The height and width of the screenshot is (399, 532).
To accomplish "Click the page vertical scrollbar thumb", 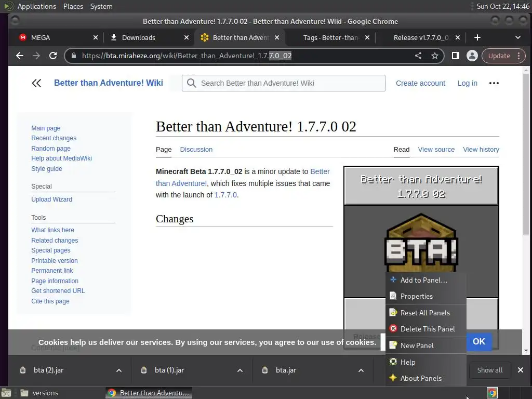I will point(526,154).
